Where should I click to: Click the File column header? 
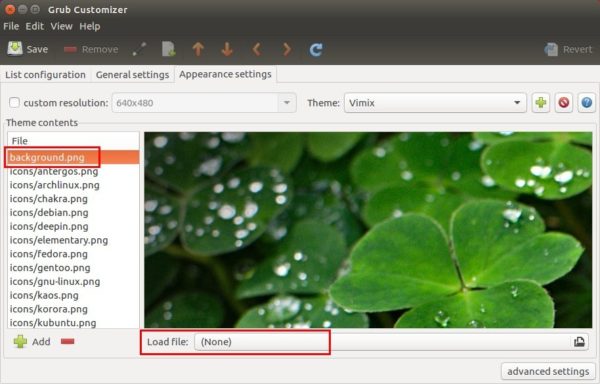73,141
